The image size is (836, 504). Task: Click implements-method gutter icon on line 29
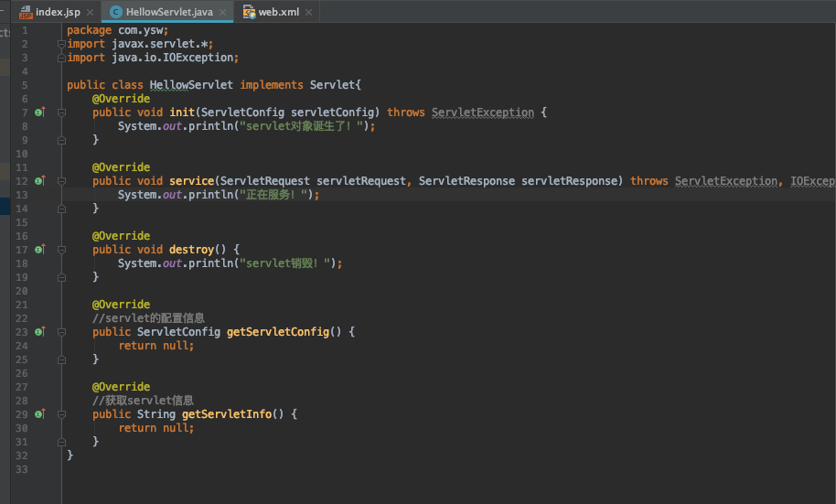coord(40,413)
